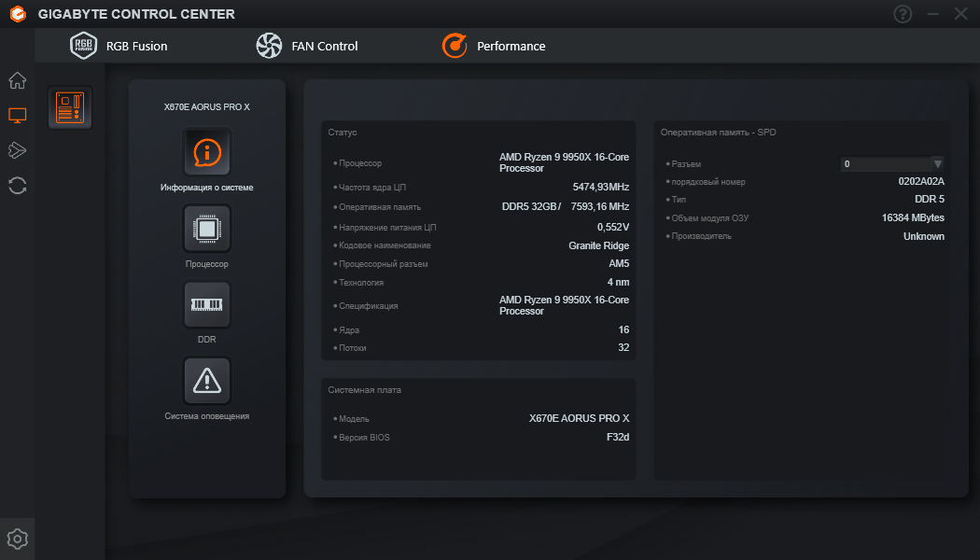Click the Потоки threads count 32
Image resolution: width=980 pixels, height=560 pixels.
pyautogui.click(x=623, y=347)
